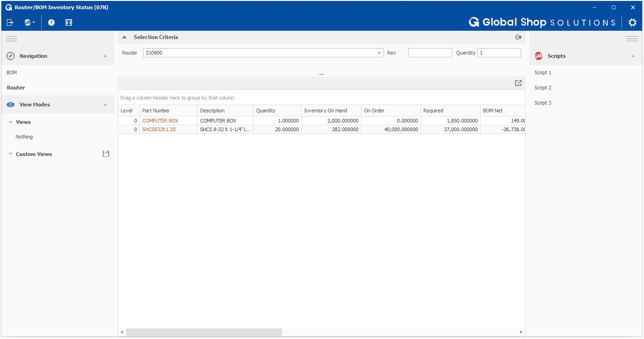Screen dimensions: 644x339
Task: Sort by the Required column header
Action: pyautogui.click(x=450, y=111)
